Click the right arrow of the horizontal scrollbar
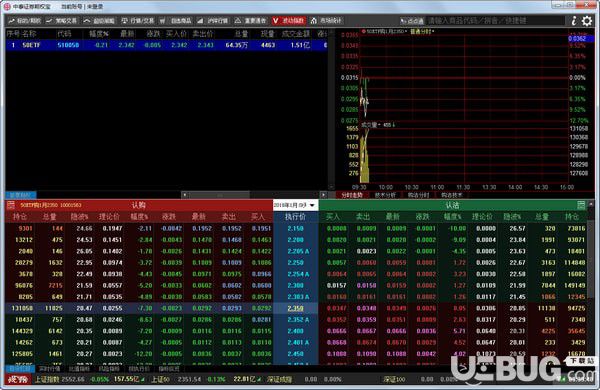 [x=323, y=195]
